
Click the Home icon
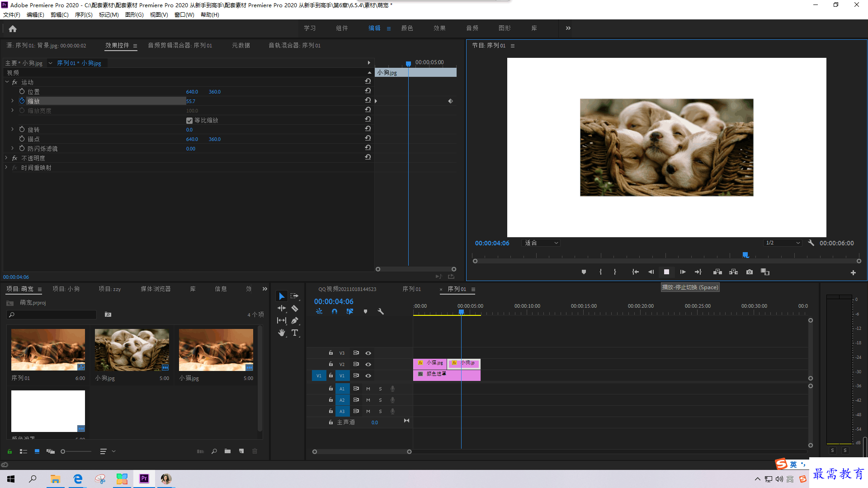tap(13, 28)
